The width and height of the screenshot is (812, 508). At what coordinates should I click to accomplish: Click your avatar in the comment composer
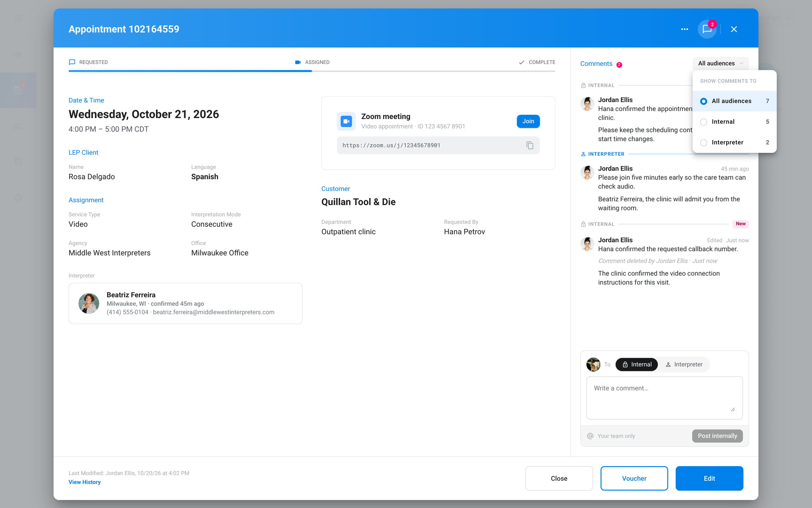(x=593, y=365)
